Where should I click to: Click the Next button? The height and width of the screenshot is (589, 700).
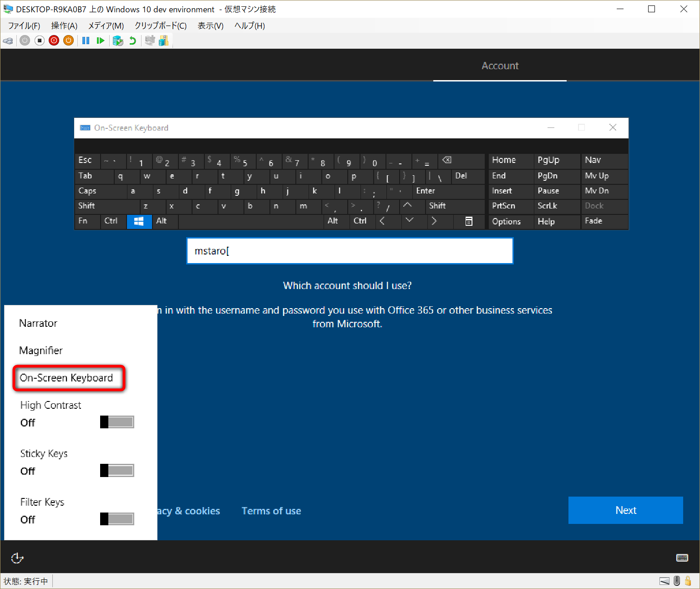pyautogui.click(x=625, y=510)
